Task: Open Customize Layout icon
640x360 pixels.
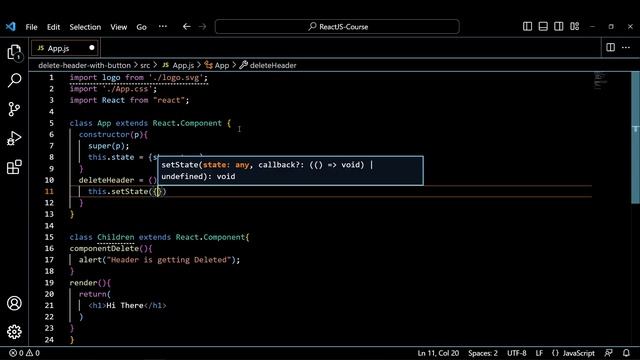Action: [x=575, y=27]
